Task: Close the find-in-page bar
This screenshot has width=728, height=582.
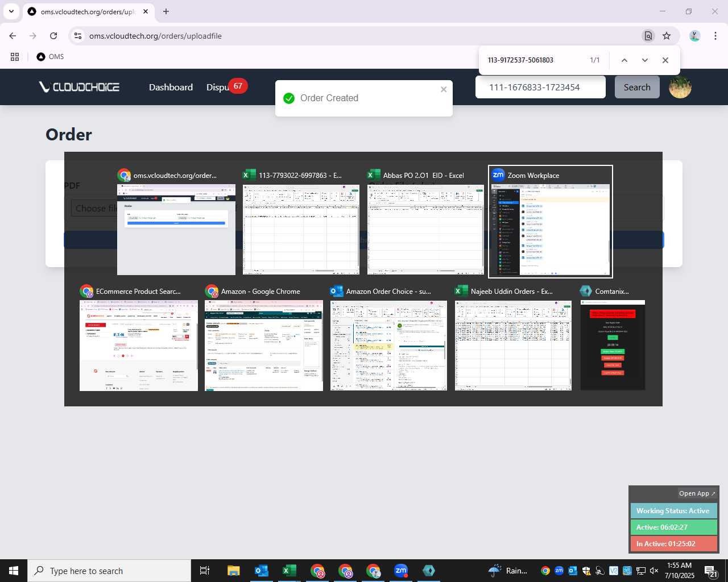Action: point(665,60)
